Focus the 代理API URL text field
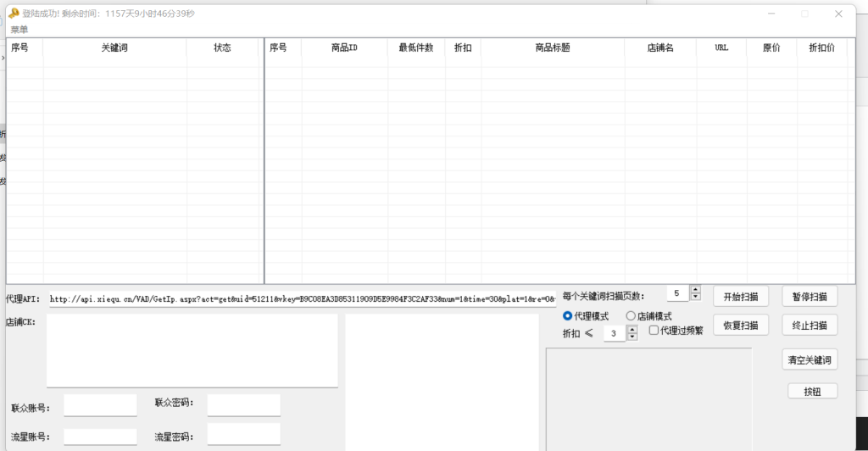 tap(301, 298)
